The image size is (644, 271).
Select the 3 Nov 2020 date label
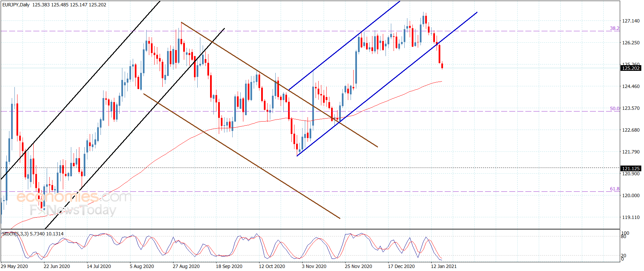(314, 266)
